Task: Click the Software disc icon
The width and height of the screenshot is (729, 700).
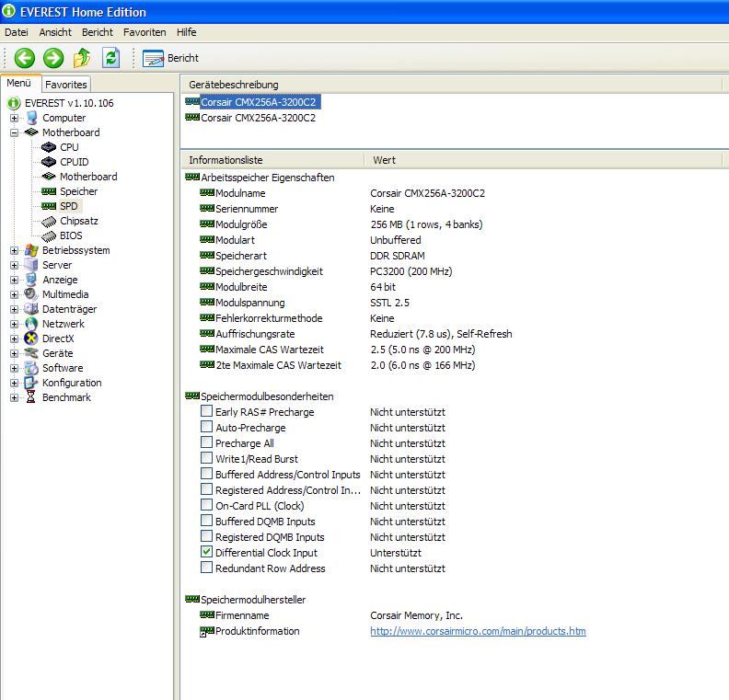Action: 31,368
